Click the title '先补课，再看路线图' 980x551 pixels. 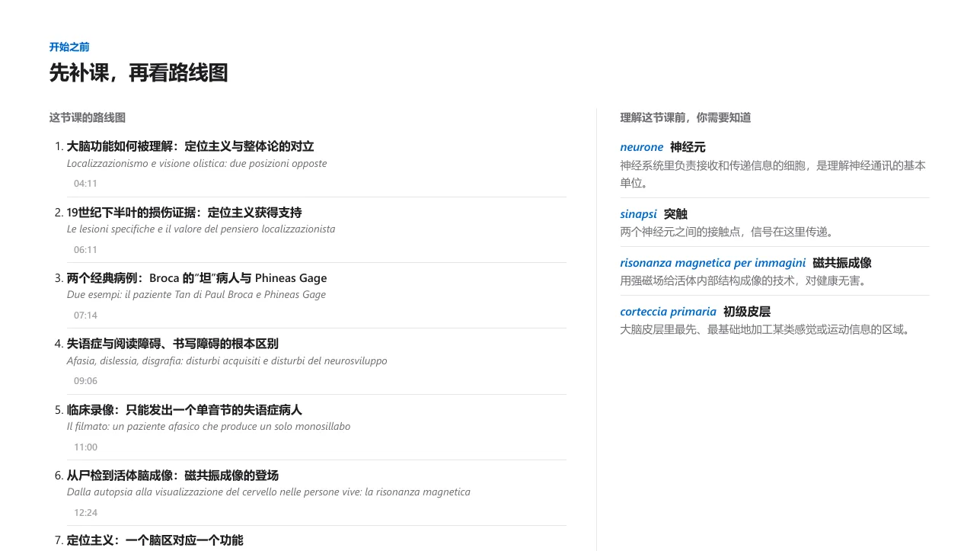pyautogui.click(x=139, y=73)
